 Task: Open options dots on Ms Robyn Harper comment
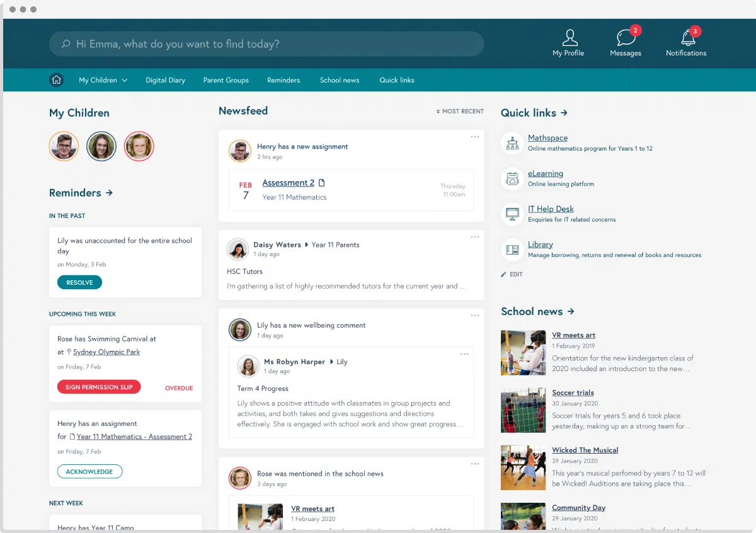(464, 354)
